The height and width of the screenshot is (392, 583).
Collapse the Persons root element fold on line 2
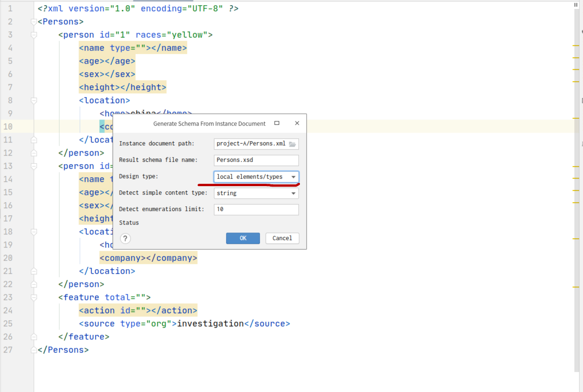[34, 22]
